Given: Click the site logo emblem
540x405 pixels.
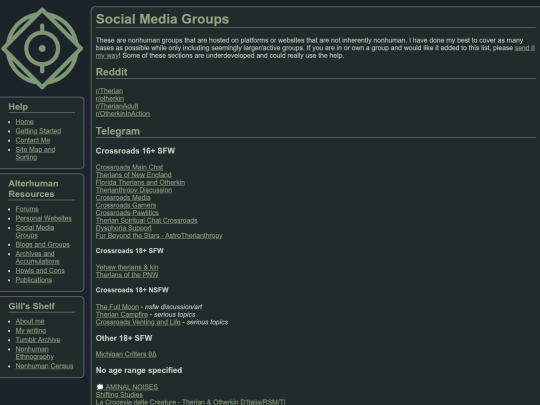Looking at the screenshot, I should 42,48.
